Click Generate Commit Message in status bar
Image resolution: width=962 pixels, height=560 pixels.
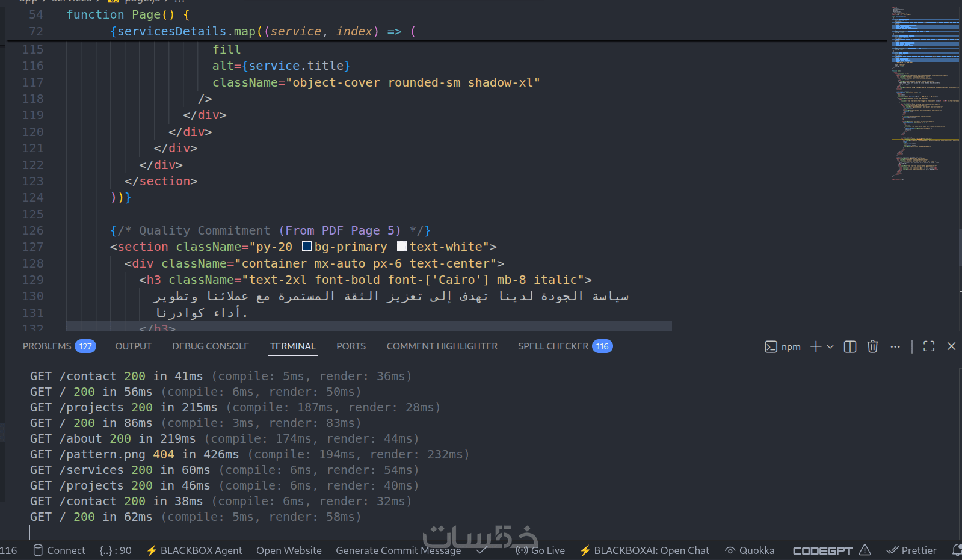click(398, 550)
